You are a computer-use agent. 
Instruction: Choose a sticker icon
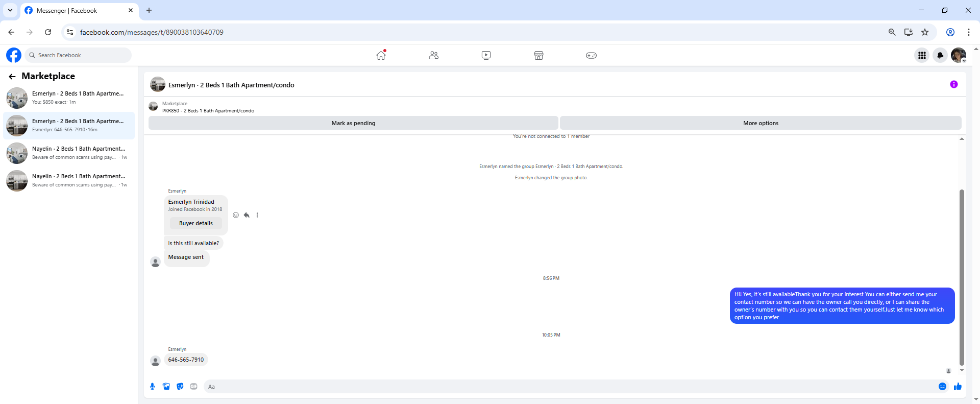coord(180,387)
